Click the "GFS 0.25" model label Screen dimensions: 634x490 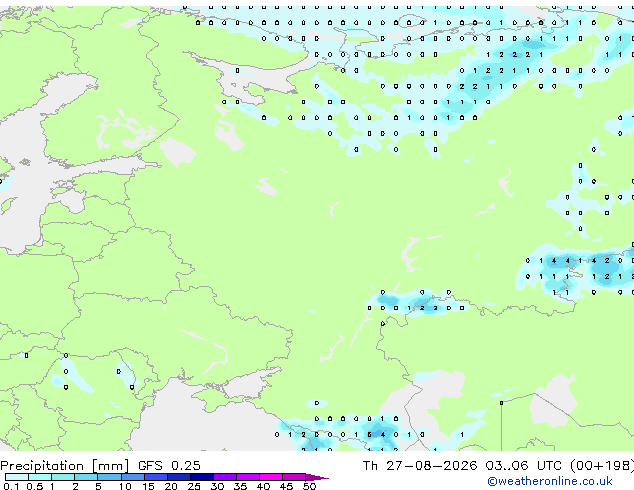(x=169, y=465)
